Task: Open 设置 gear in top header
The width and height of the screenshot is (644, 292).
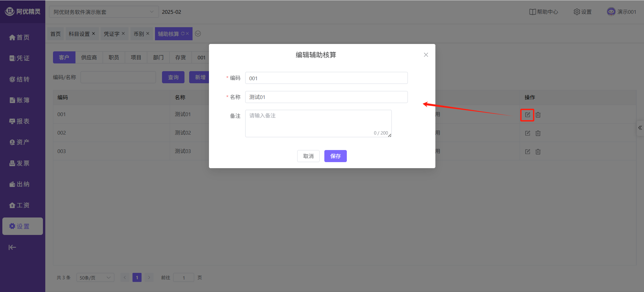Action: [x=583, y=12]
